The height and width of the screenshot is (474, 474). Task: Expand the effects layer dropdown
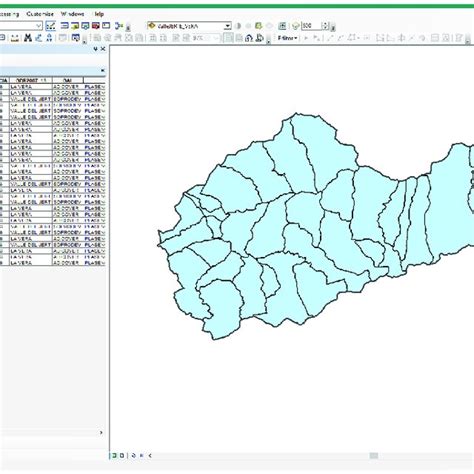(x=228, y=26)
